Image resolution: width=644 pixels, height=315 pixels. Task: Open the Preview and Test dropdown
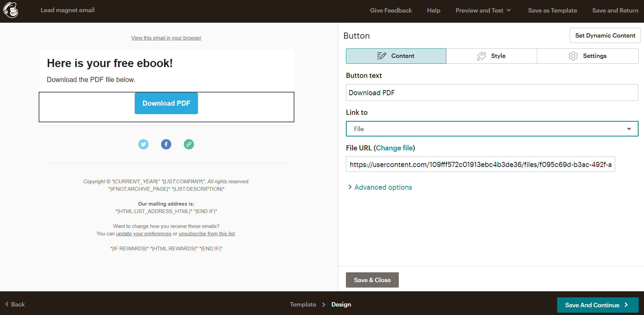click(483, 10)
